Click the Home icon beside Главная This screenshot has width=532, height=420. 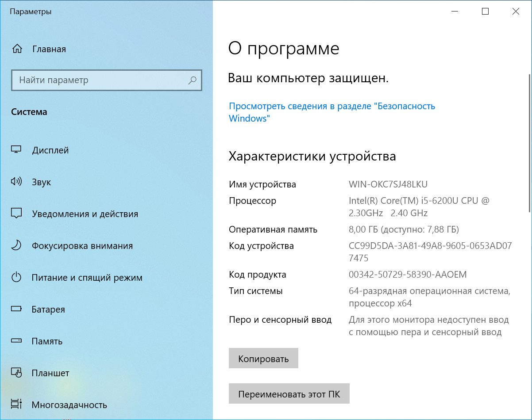coord(17,49)
